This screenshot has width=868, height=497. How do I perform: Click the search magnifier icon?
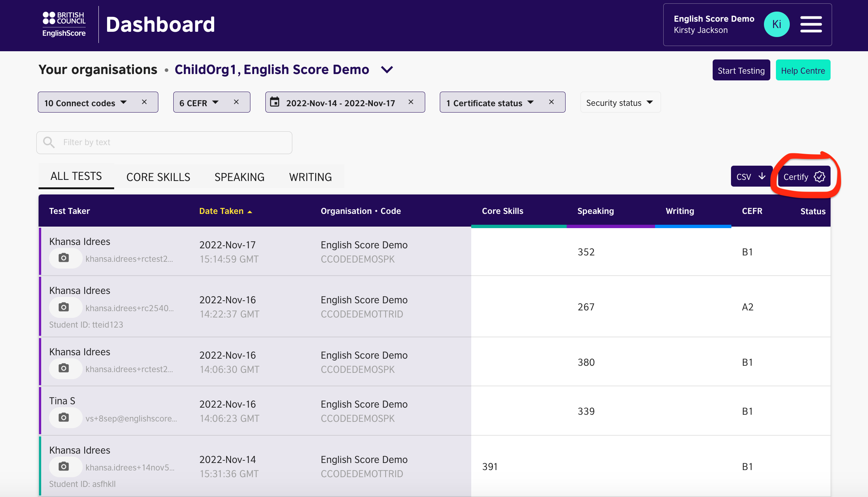click(49, 142)
